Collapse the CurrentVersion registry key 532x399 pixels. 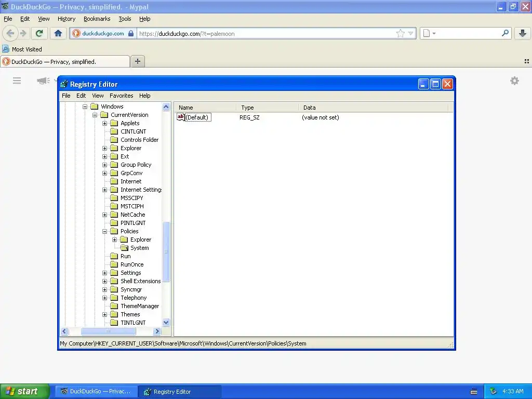click(x=95, y=115)
